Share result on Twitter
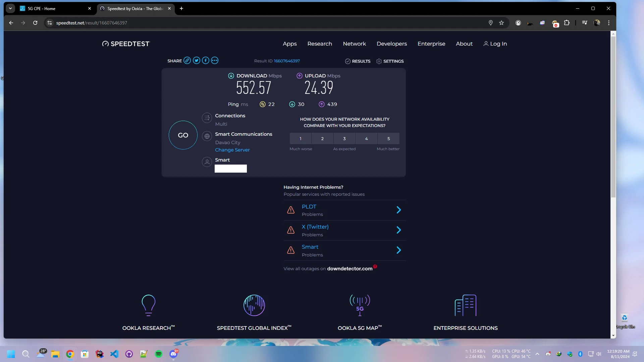Screen dimensions: 644x362 click(x=197, y=60)
